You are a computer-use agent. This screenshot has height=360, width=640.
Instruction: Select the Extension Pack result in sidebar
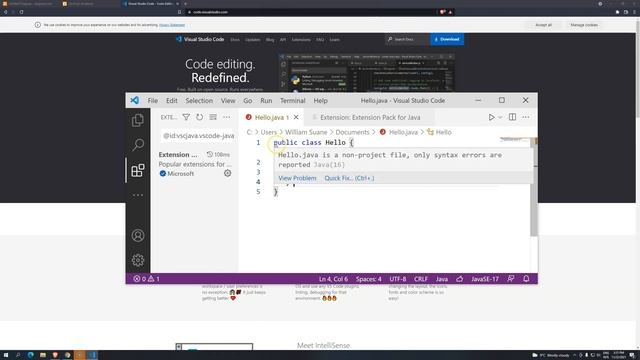(x=194, y=164)
